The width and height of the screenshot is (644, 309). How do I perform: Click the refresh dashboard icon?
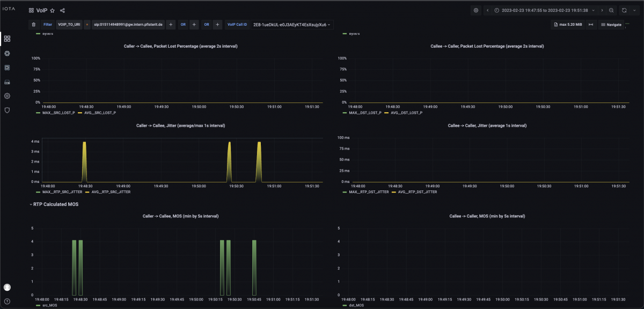coord(624,10)
